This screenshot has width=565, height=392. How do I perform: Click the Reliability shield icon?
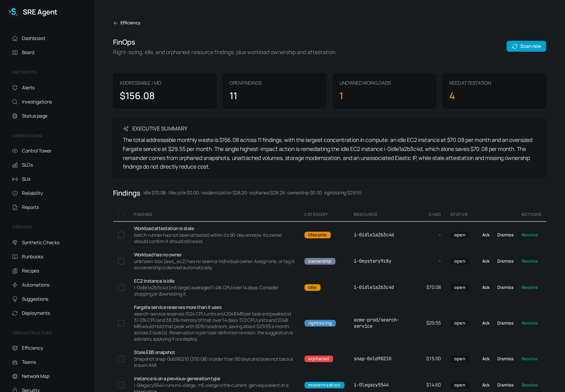15,193
